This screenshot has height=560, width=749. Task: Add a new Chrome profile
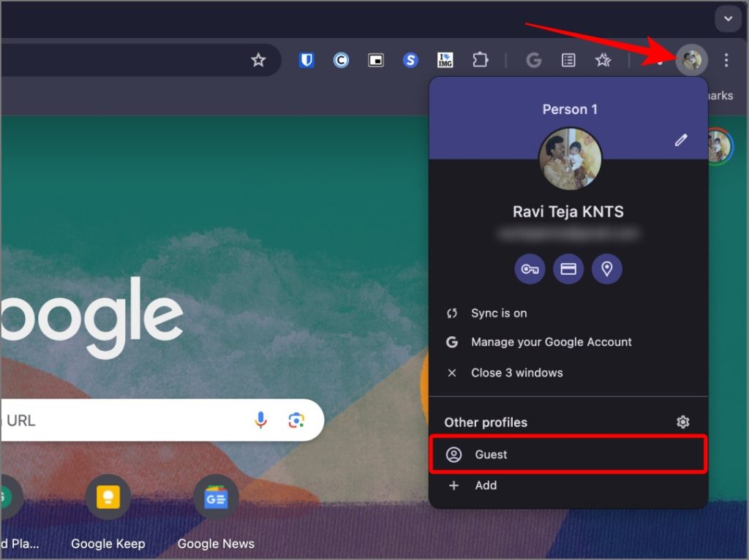(568, 485)
